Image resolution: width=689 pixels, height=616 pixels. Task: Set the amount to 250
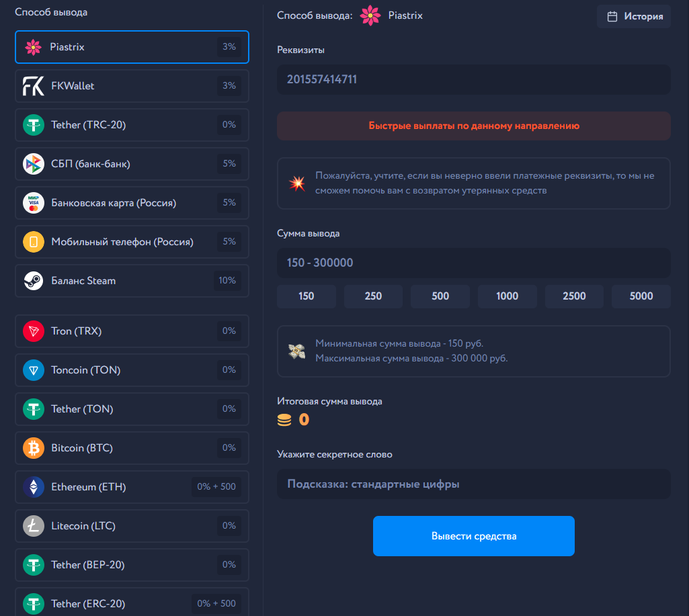[x=373, y=296]
